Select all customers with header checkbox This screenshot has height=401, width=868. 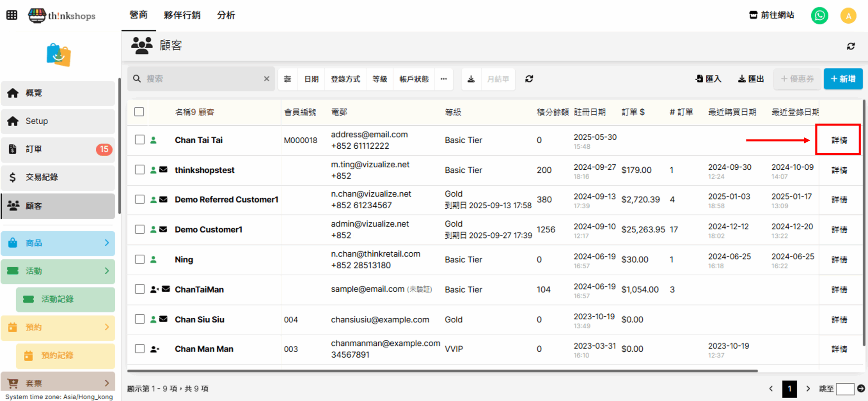coord(139,112)
